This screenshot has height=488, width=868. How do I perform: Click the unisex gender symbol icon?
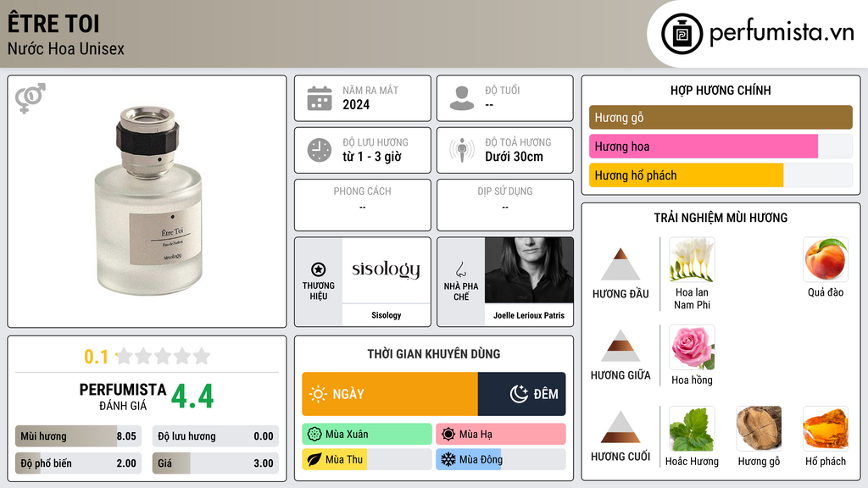31,98
